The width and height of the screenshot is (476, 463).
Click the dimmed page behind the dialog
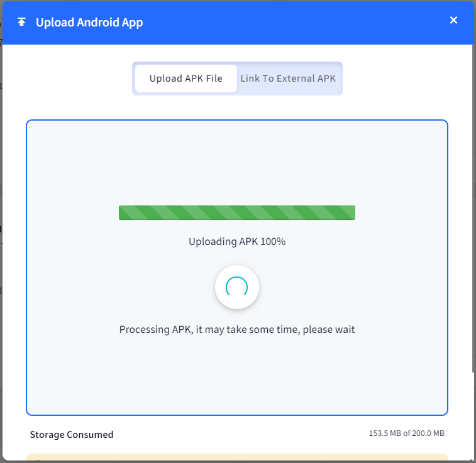(1, 188)
